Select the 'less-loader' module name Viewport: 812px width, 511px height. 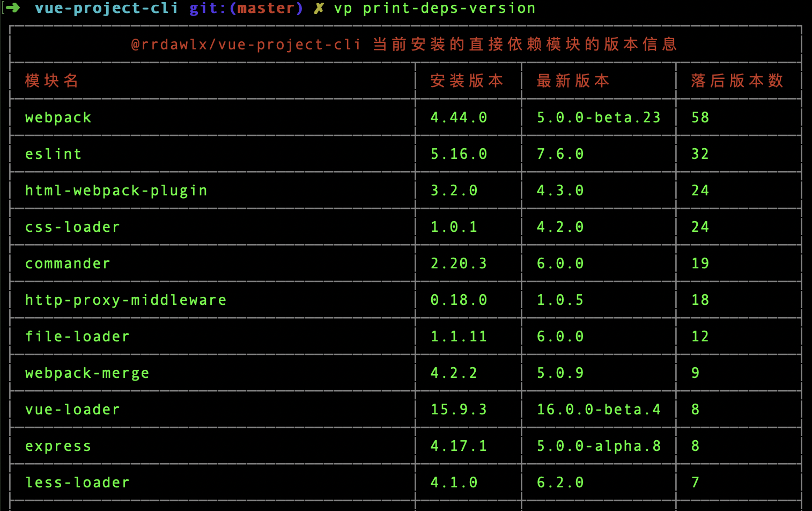[78, 483]
